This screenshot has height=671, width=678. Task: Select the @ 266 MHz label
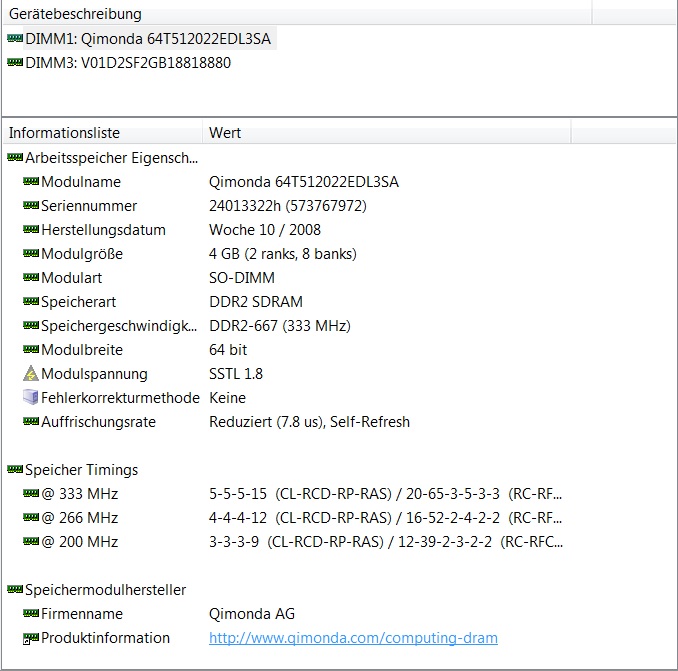[x=80, y=518]
